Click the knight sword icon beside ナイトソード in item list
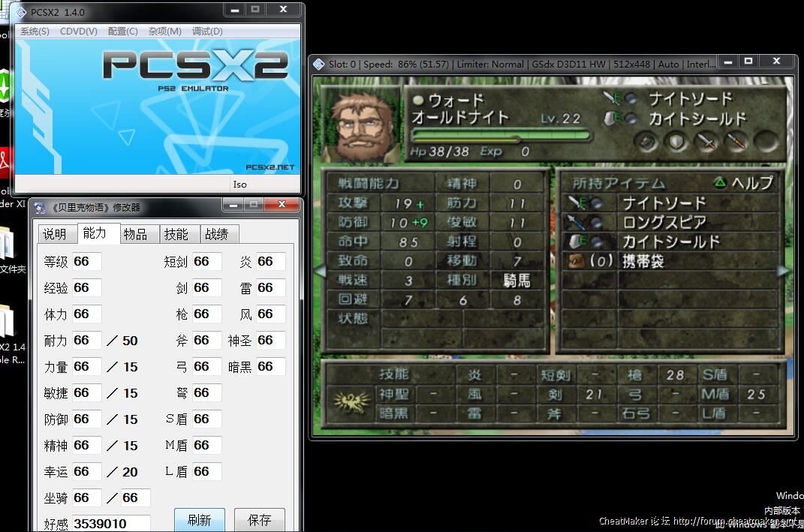This screenshot has width=804, height=532. click(576, 203)
